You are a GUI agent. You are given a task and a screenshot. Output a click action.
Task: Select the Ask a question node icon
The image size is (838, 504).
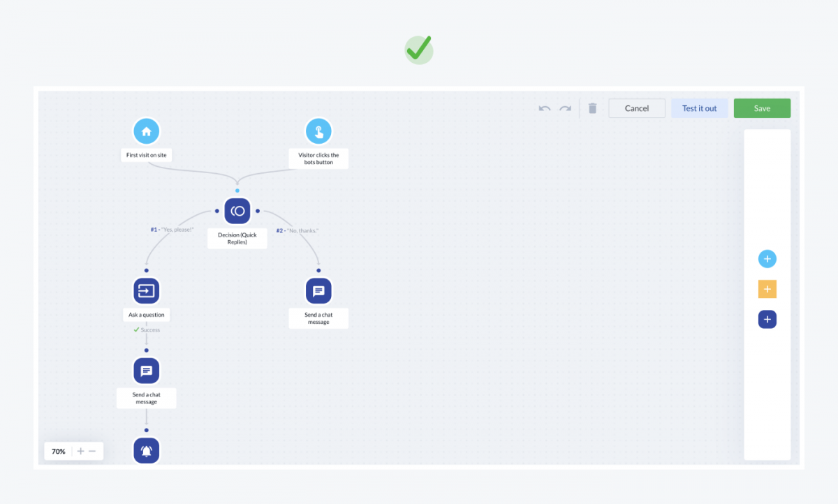tap(147, 290)
